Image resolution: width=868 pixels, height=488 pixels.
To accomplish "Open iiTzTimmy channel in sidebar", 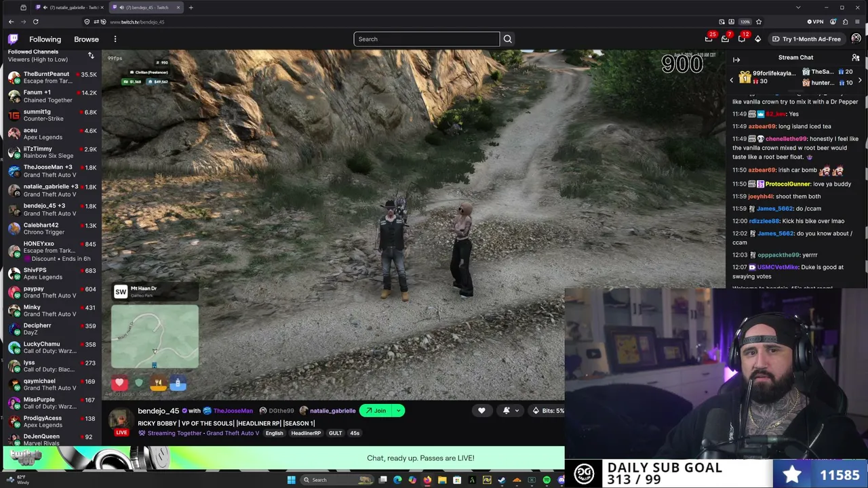I will [x=53, y=152].
